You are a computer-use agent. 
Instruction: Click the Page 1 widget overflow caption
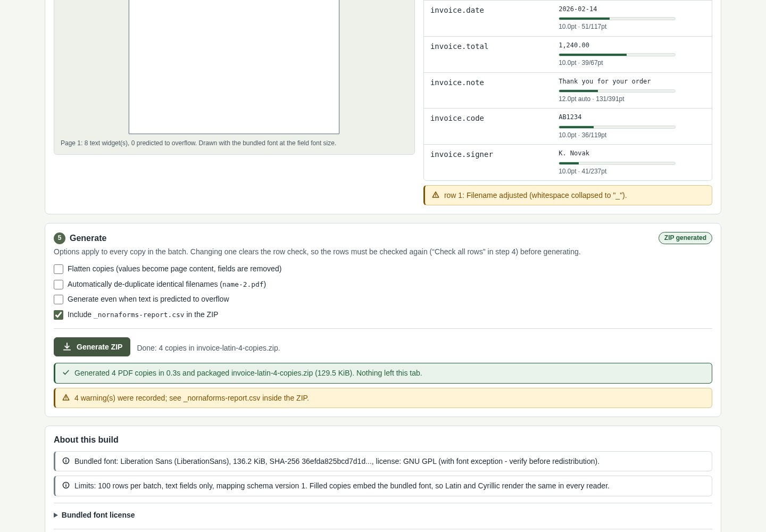(x=198, y=143)
